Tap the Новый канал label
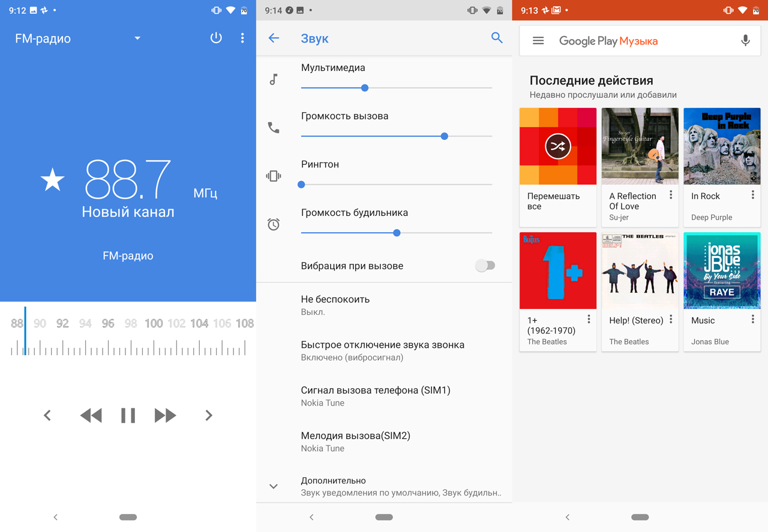Viewport: 768px width, 532px height. coord(128,212)
